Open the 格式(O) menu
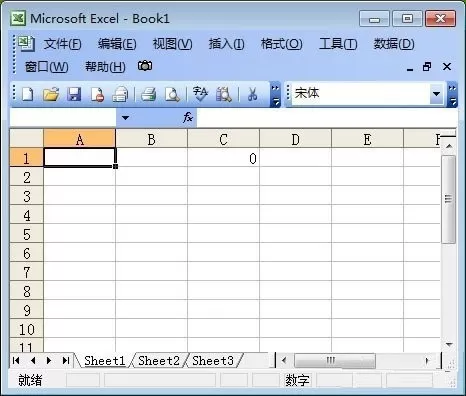The image size is (466, 396). point(282,44)
